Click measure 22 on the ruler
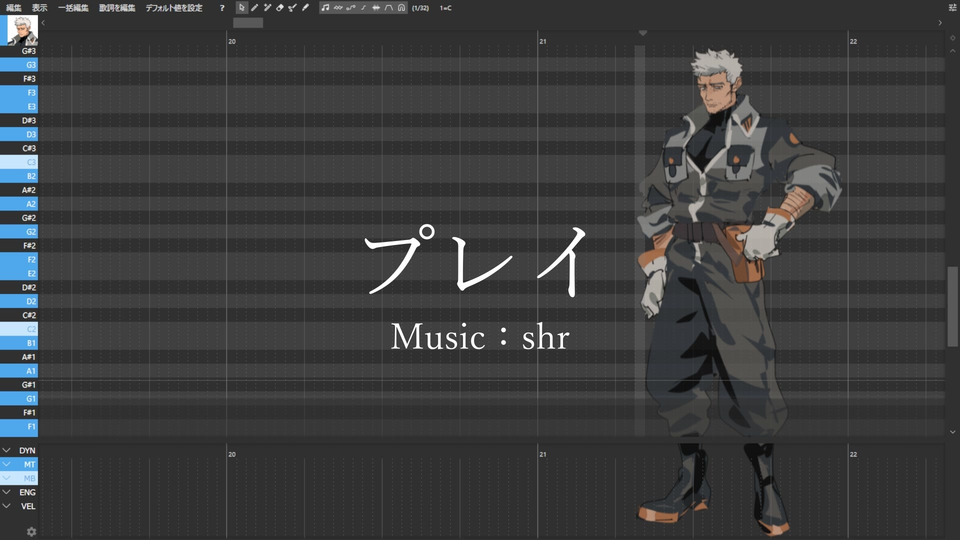 (x=853, y=42)
